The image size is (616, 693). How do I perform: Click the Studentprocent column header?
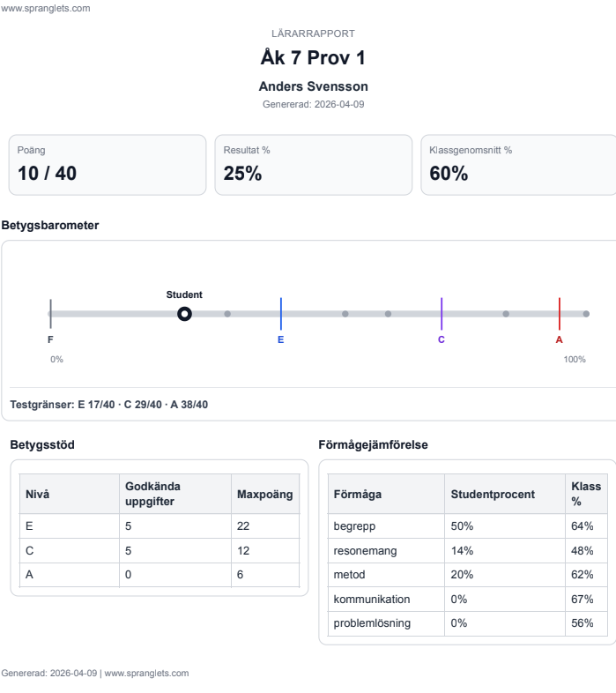click(x=493, y=495)
